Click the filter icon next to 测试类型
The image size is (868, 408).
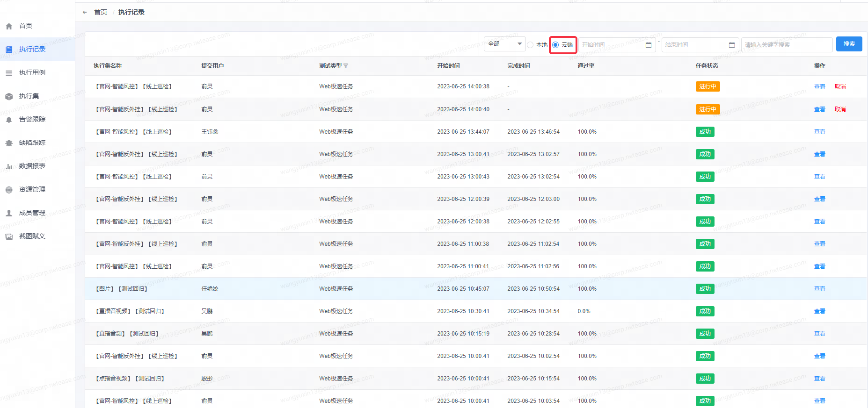pyautogui.click(x=346, y=66)
